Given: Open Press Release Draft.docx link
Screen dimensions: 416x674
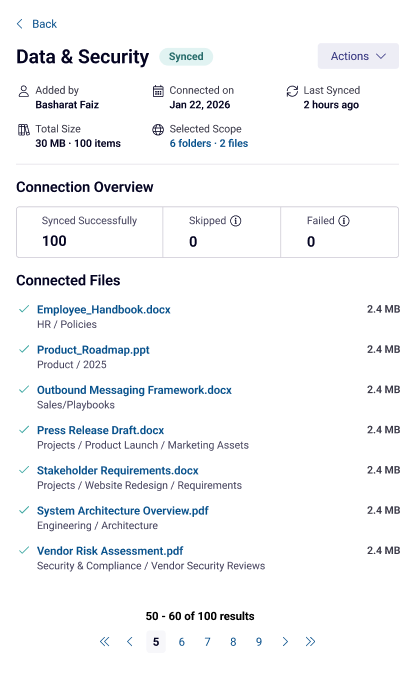Looking at the screenshot, I should click(x=101, y=430).
